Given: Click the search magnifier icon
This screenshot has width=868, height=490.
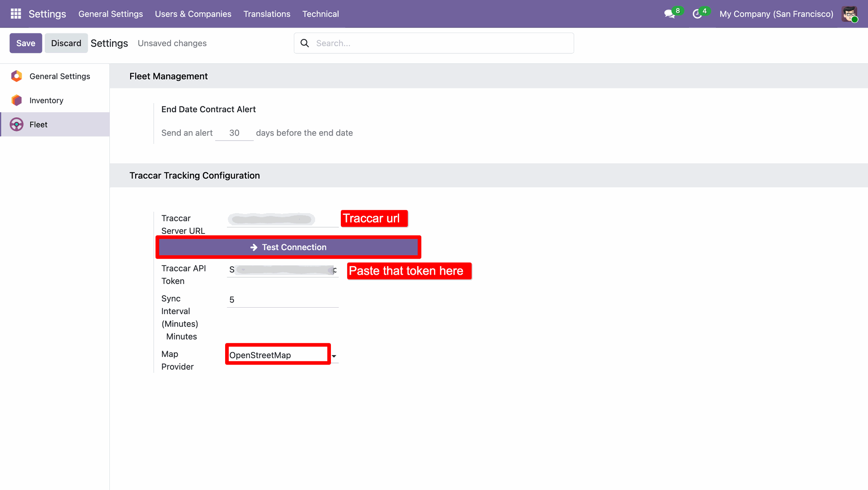Looking at the screenshot, I should tap(305, 43).
